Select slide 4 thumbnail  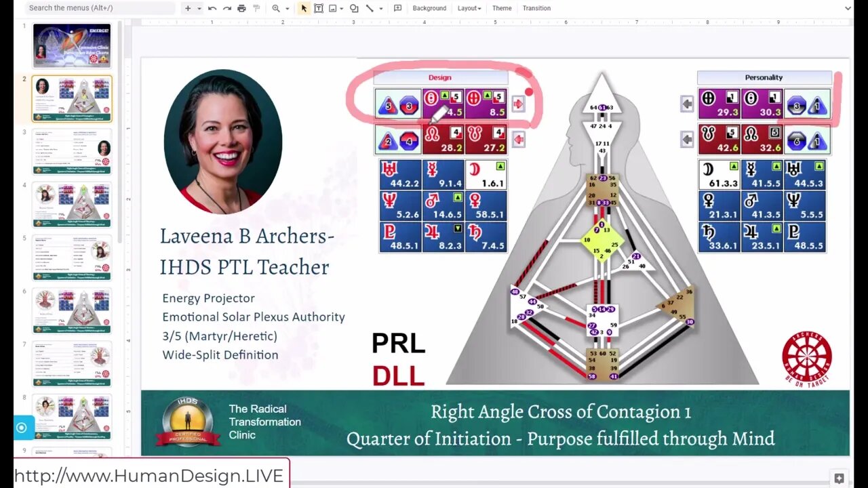click(x=72, y=205)
